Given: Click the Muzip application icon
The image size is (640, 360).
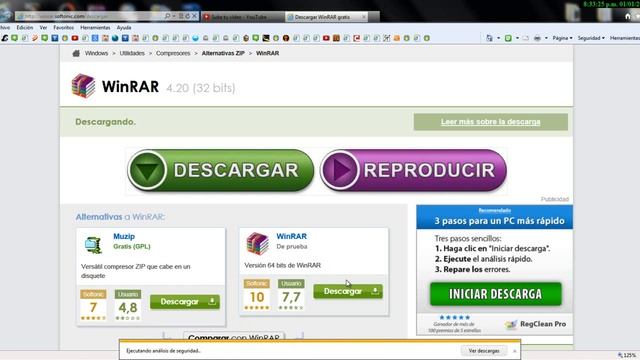Looking at the screenshot, I should [x=93, y=244].
